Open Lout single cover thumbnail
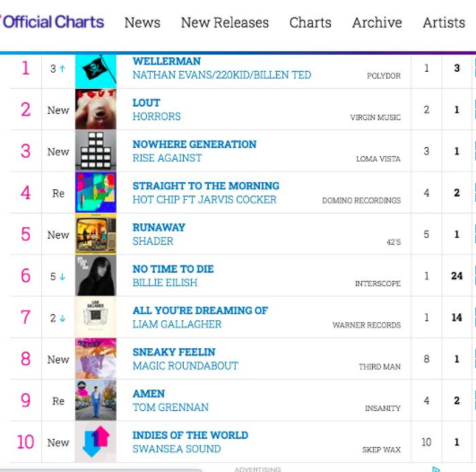This screenshot has height=472, width=476. [x=96, y=109]
